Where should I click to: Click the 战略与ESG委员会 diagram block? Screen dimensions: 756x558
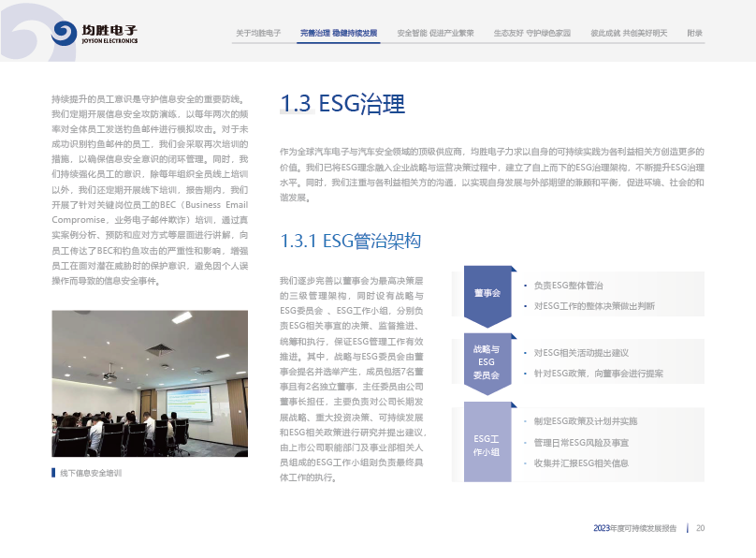click(x=487, y=362)
